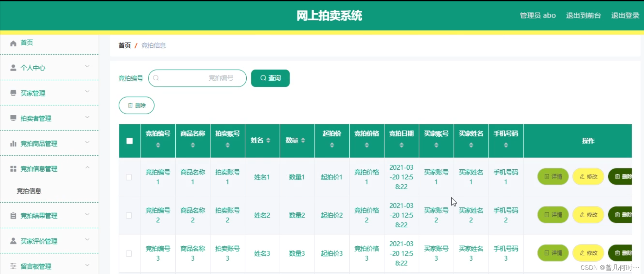Click 退出登录 in the header
Image resolution: width=644 pixels, height=274 pixels.
click(625, 15)
